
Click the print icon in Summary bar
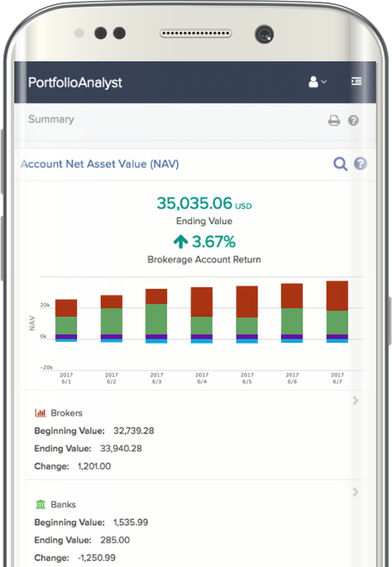pyautogui.click(x=334, y=120)
